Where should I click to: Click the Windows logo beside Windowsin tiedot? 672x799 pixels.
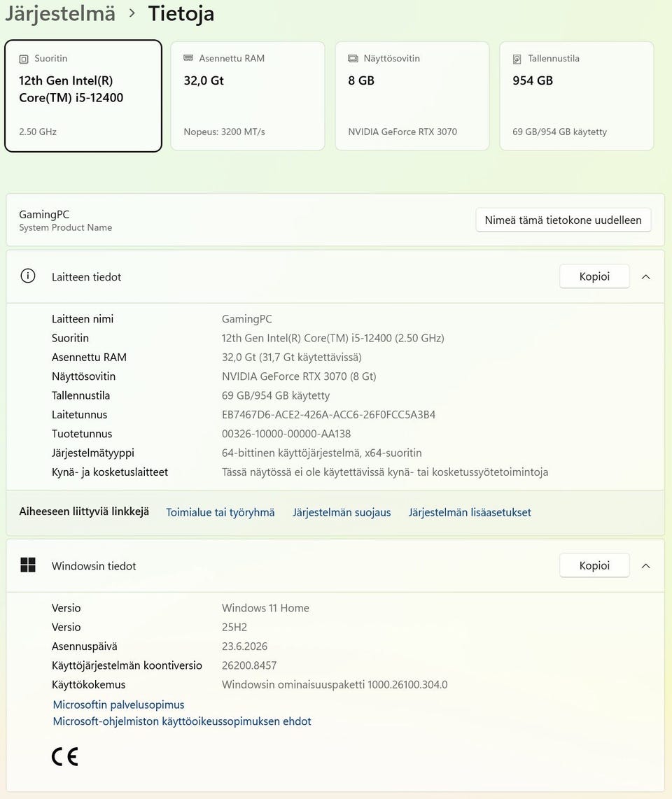click(28, 565)
